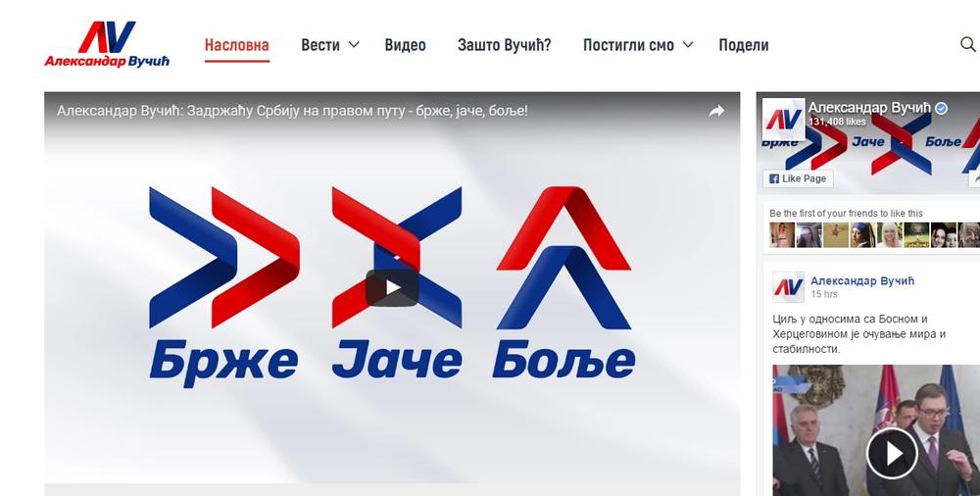Open the video title link
Image resolution: width=980 pixels, height=496 pixels.
pos(292,111)
